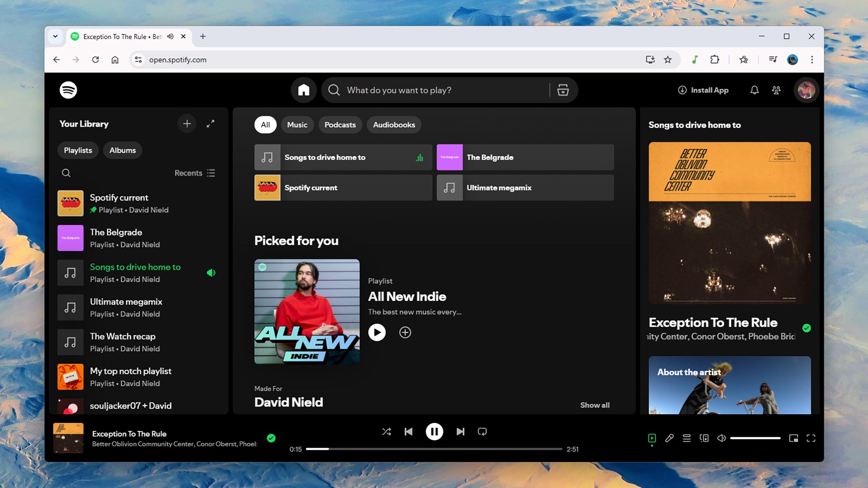Select the Albums filter chip

pos(122,150)
